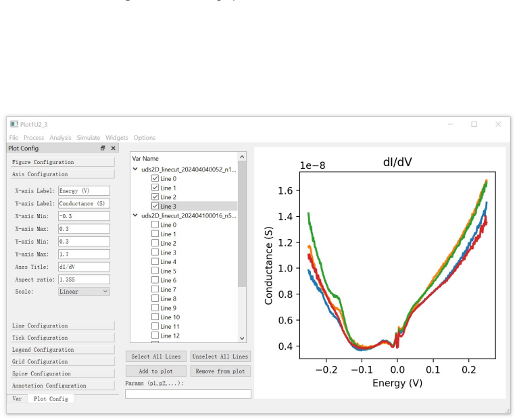The height and width of the screenshot is (420, 517).
Task: Collapse uds2D_linecut_202404100016 tree node
Action: click(135, 215)
